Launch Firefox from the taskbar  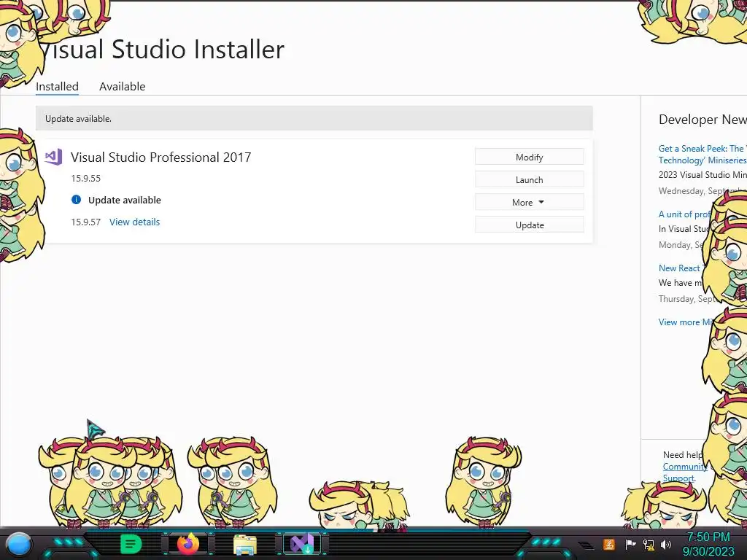188,544
